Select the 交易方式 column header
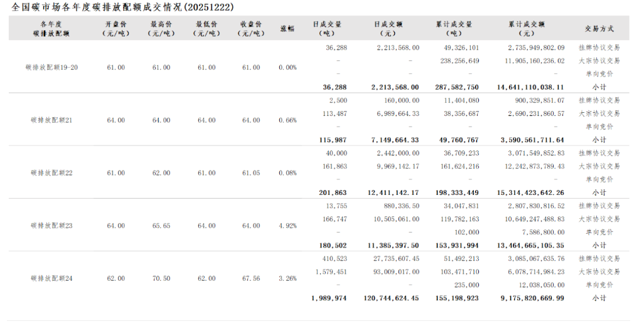644x331 pixels. coord(599,29)
